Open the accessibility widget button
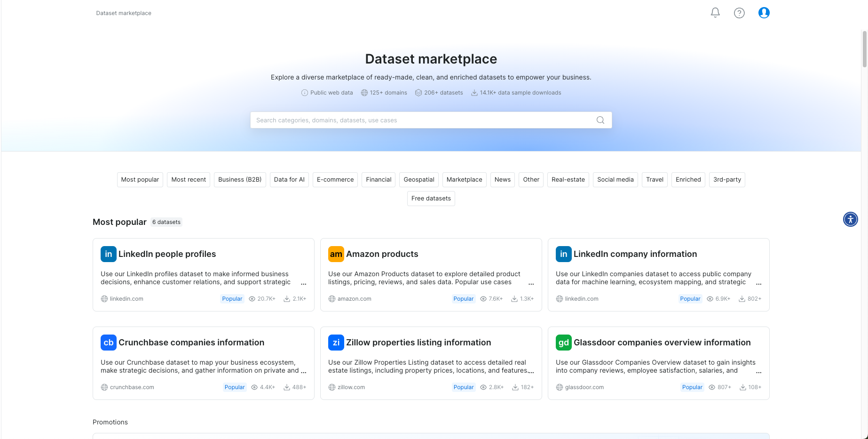 [850, 219]
